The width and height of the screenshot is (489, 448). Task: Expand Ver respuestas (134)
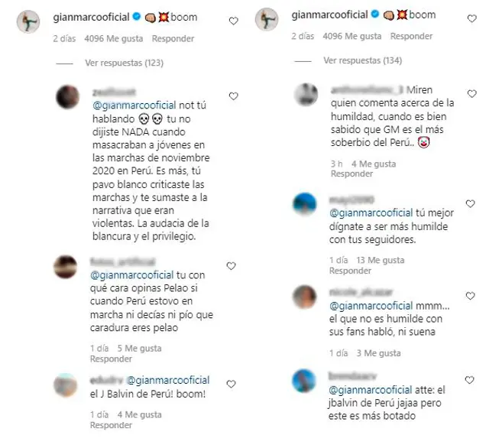click(x=363, y=60)
